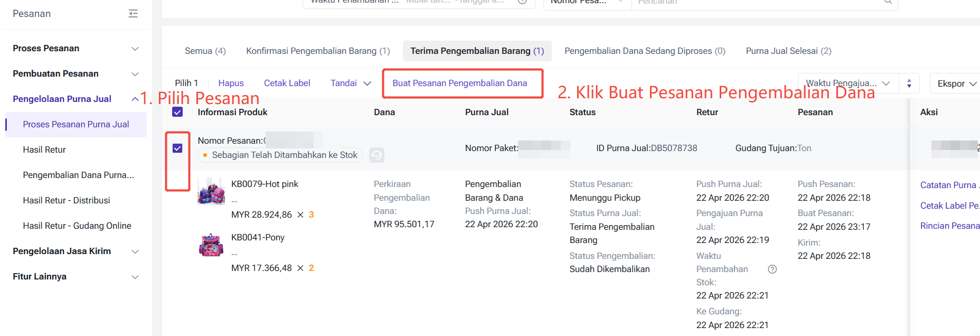
Task: Open the Waktu Pengajuan sort dropdown
Action: [848, 83]
